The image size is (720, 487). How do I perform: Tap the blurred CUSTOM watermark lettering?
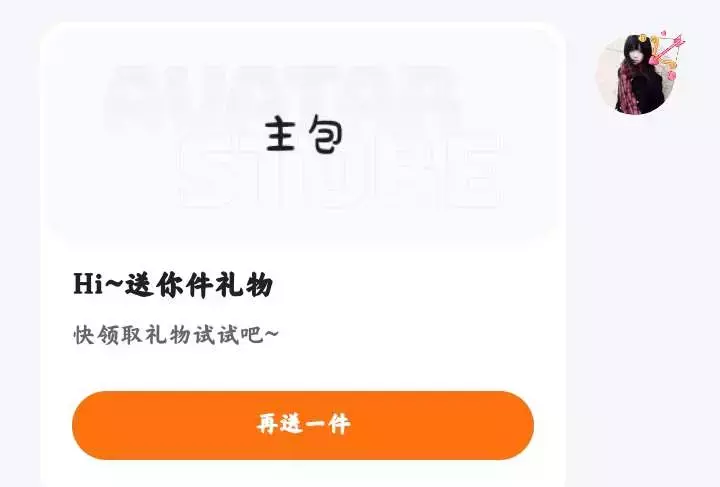[x=282, y=94]
